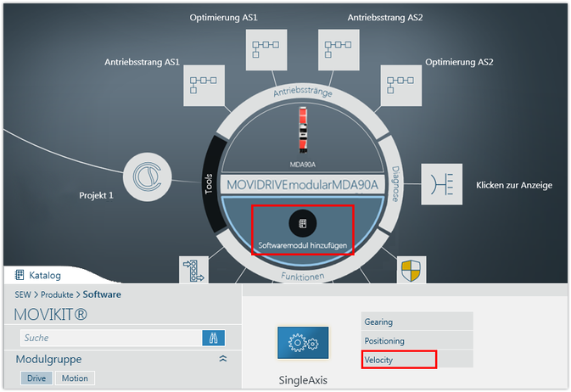Open the Optimierung AS2 icon
Image resolution: width=571 pixels, height=392 pixels.
[x=400, y=85]
